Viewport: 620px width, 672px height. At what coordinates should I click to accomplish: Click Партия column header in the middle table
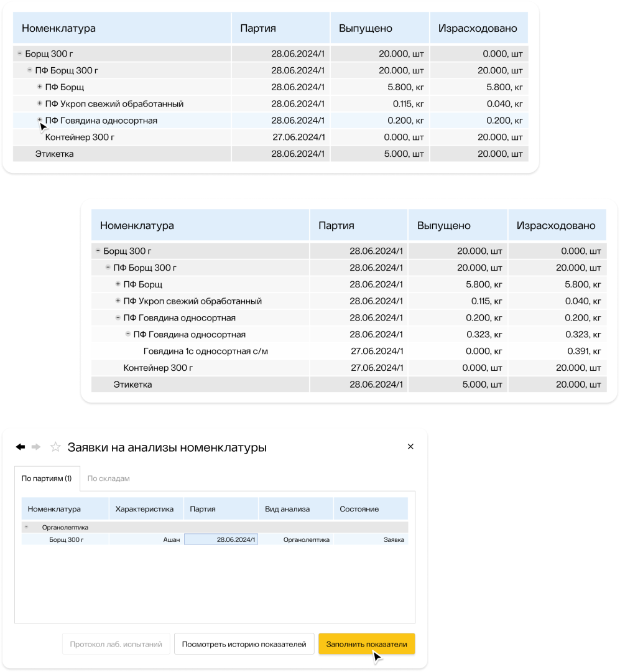click(x=359, y=225)
